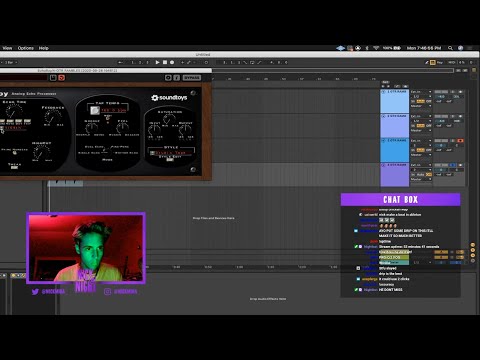This screenshot has height=360, width=480.
Task: Click the Wi-Fi icon in macOS menu bar
Action: click(x=376, y=48)
